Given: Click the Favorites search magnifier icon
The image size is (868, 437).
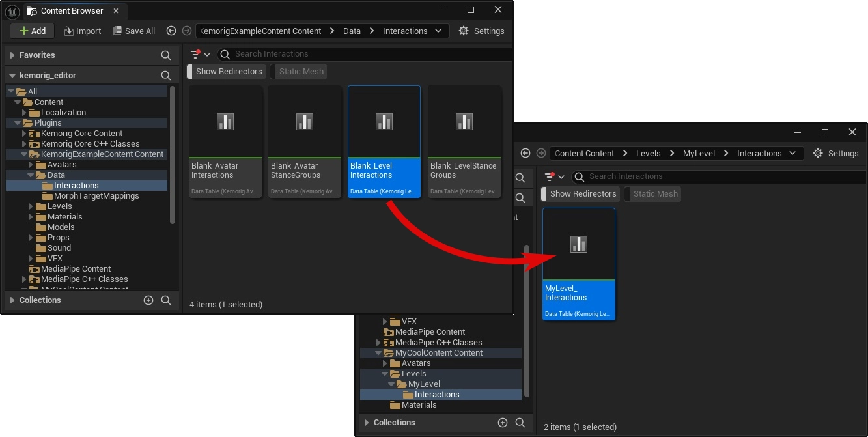Looking at the screenshot, I should pos(166,56).
